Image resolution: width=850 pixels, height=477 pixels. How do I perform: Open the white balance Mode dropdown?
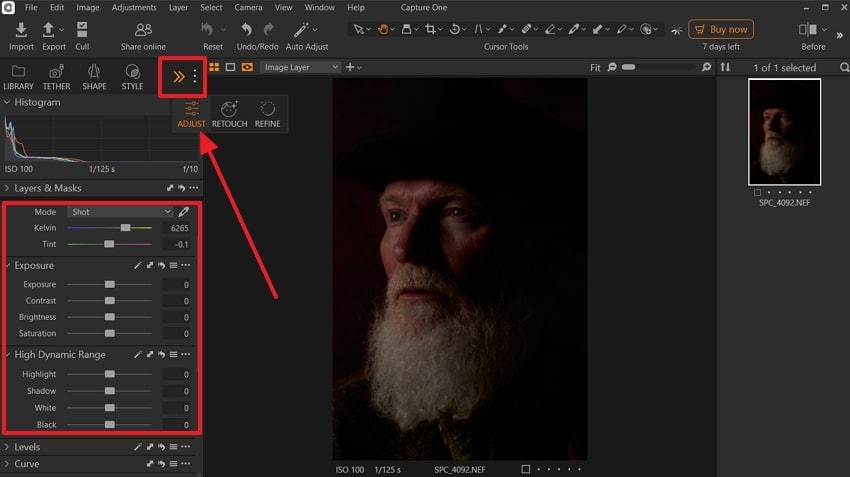120,211
